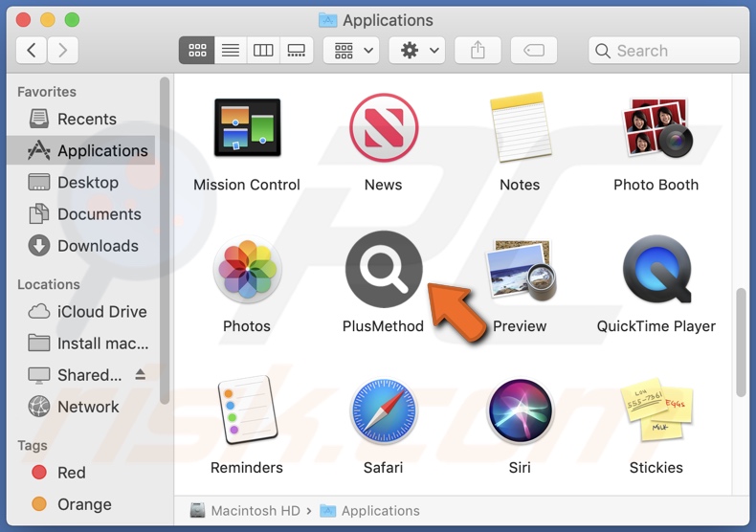Screen dimensions: 756x532
Task: Click Macintosh HD in the path bar
Action: (x=245, y=511)
